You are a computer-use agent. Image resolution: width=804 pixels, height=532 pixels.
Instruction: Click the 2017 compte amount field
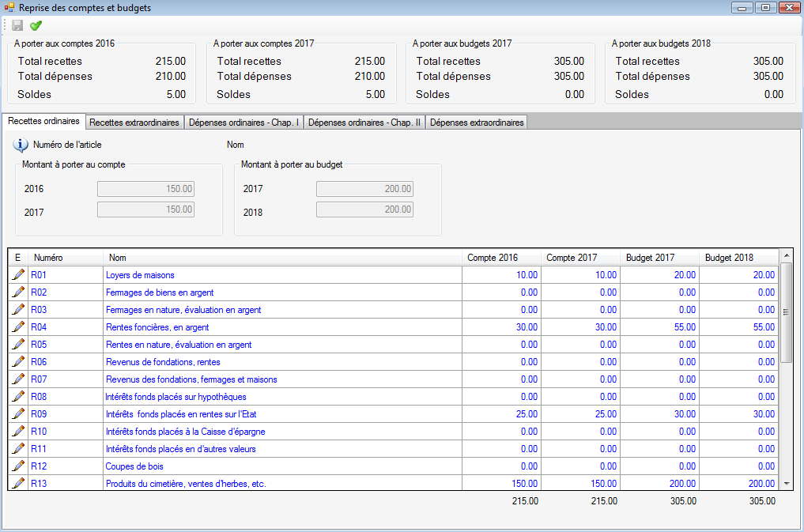[145, 209]
